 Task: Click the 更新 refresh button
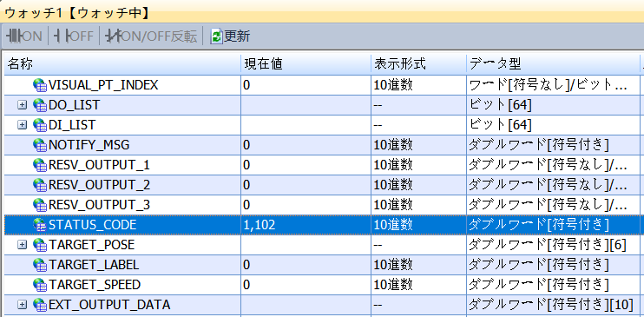coord(230,36)
